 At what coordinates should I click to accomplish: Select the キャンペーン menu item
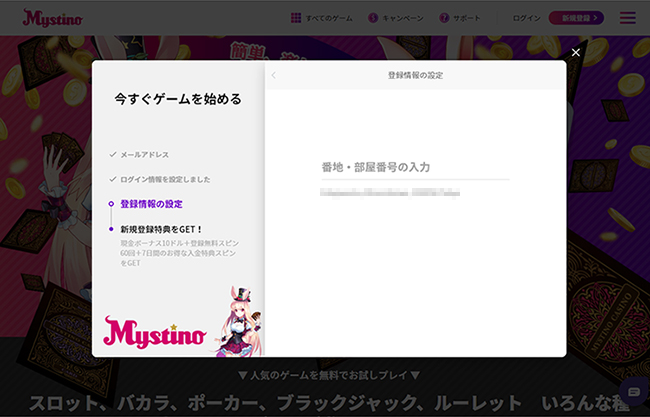tap(403, 18)
